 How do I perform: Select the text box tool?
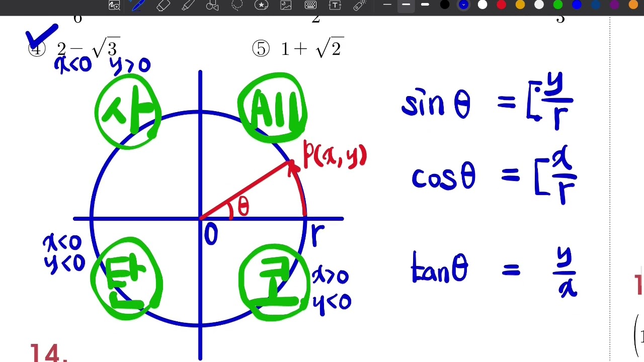click(x=335, y=5)
